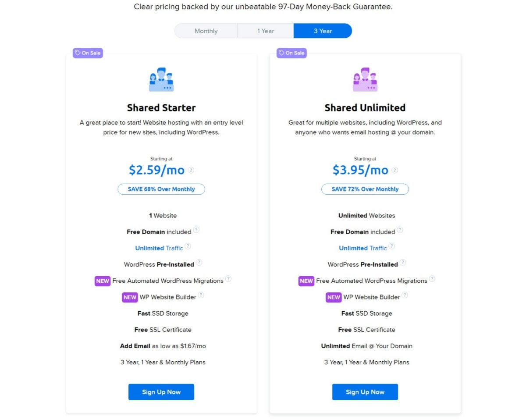This screenshot has width=526, height=420.
Task: Click help icon for Automated WordPress Migrations in Starter
Action: (228, 279)
